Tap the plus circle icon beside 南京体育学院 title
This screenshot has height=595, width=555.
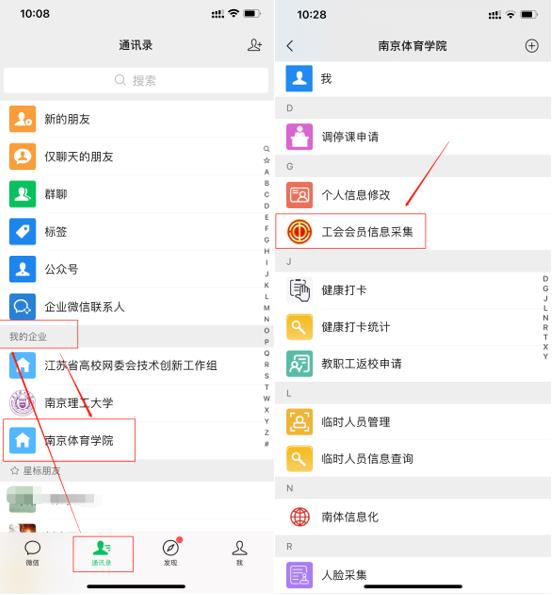click(x=531, y=46)
